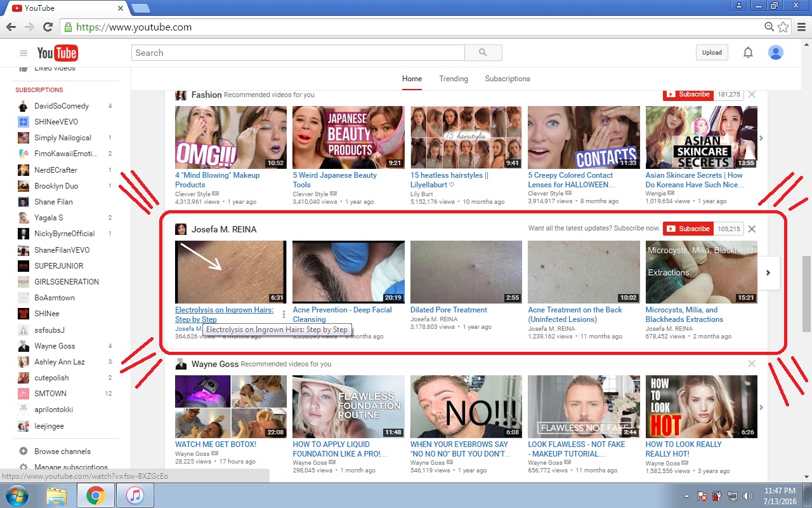
Task: Launch iTunes from the taskbar
Action: pos(134,496)
